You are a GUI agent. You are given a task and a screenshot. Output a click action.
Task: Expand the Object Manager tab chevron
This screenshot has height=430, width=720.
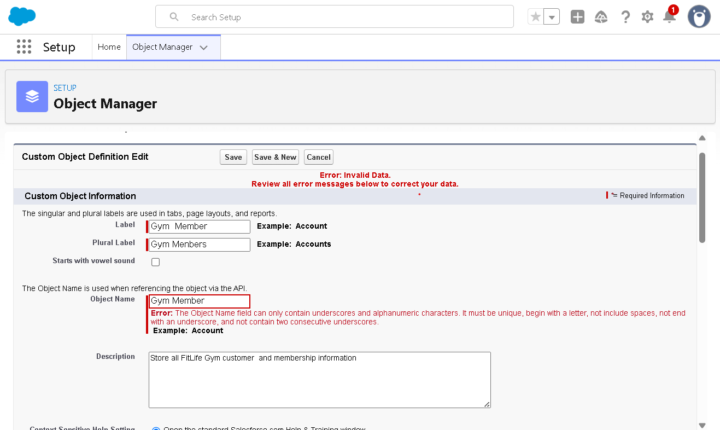tap(204, 47)
